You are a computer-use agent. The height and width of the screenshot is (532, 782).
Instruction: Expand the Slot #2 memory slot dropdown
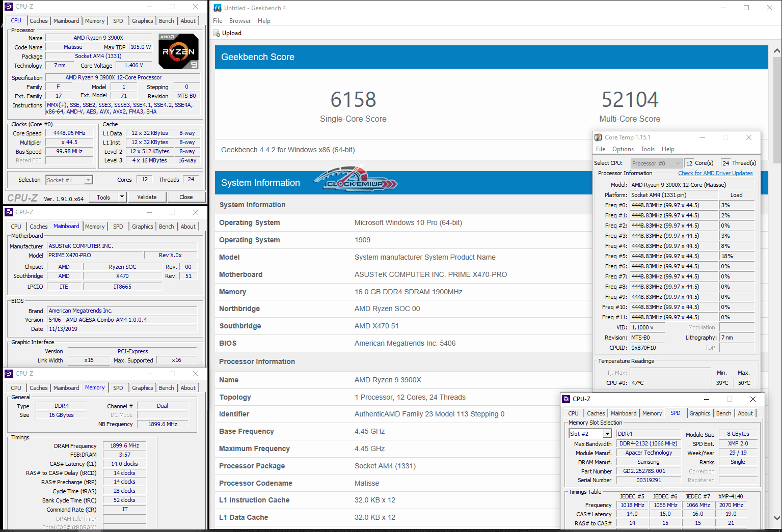(x=607, y=434)
